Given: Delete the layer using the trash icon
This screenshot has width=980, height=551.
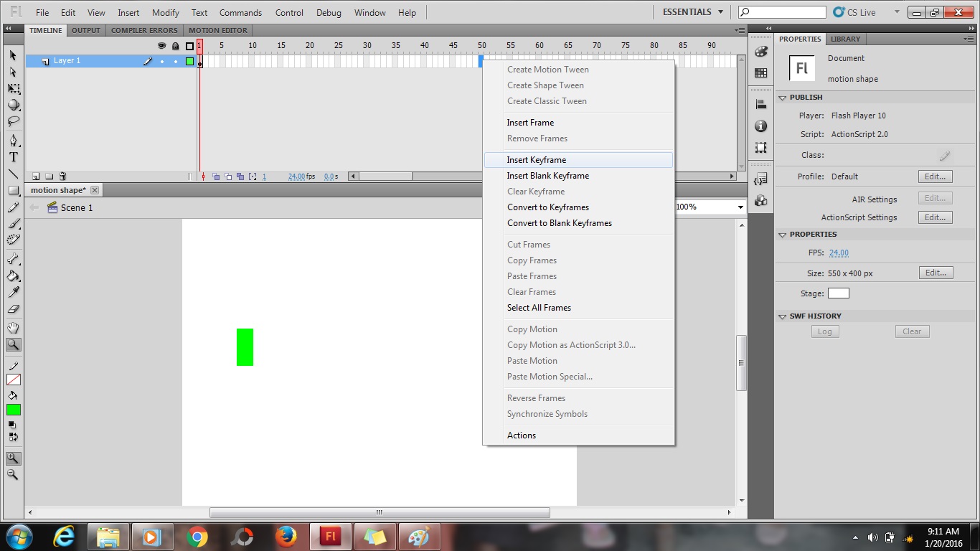Looking at the screenshot, I should 62,175.
